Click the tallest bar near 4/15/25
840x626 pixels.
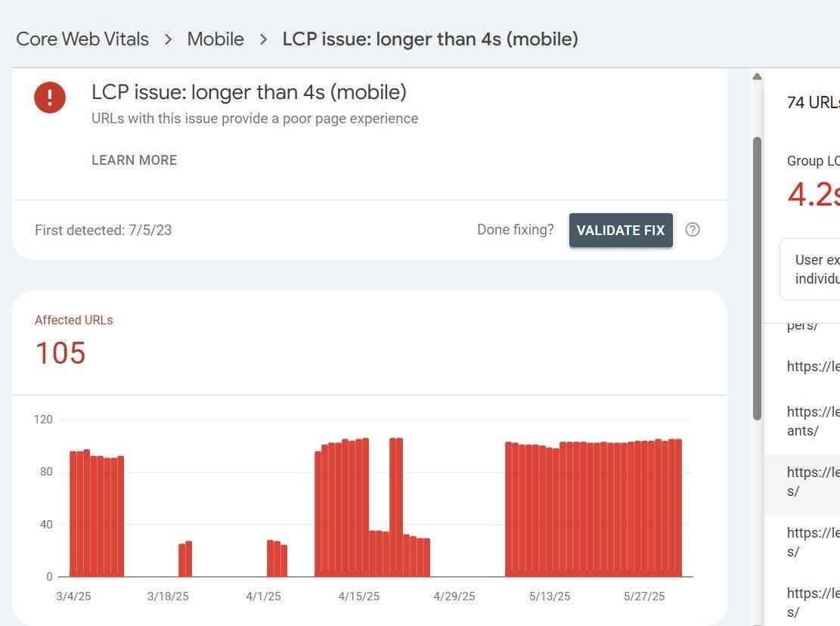pos(365,507)
